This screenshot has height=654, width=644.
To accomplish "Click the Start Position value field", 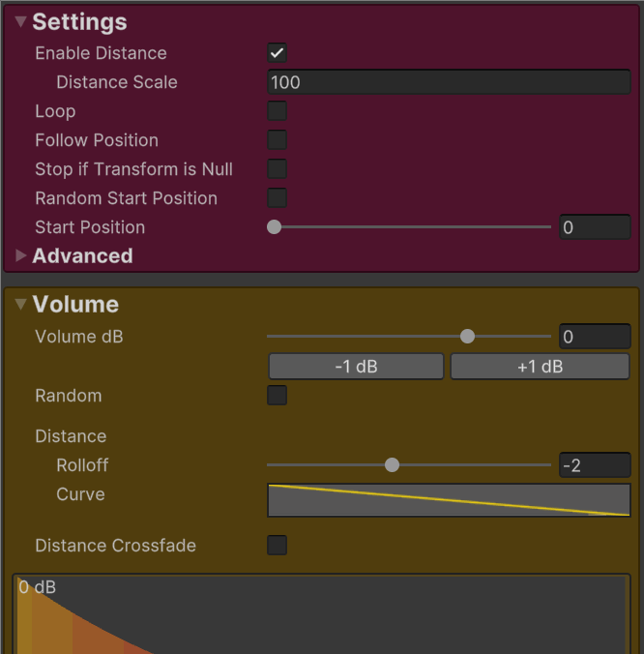I will (595, 227).
